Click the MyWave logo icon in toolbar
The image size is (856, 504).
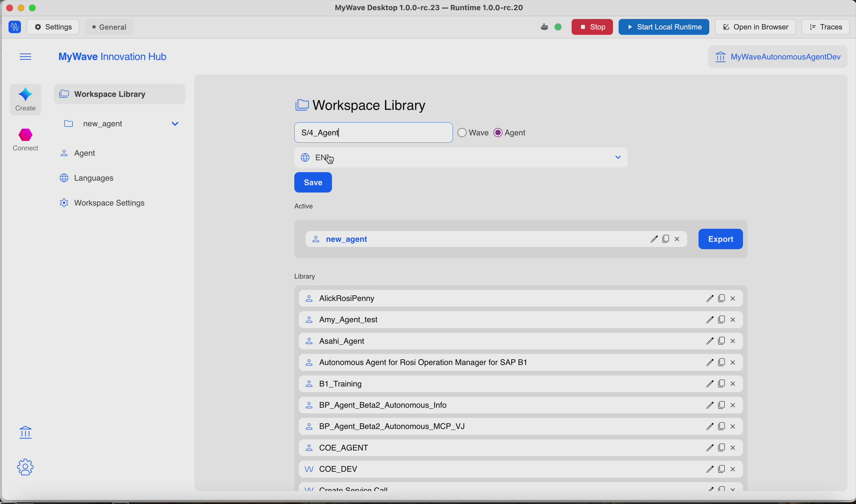(x=15, y=27)
